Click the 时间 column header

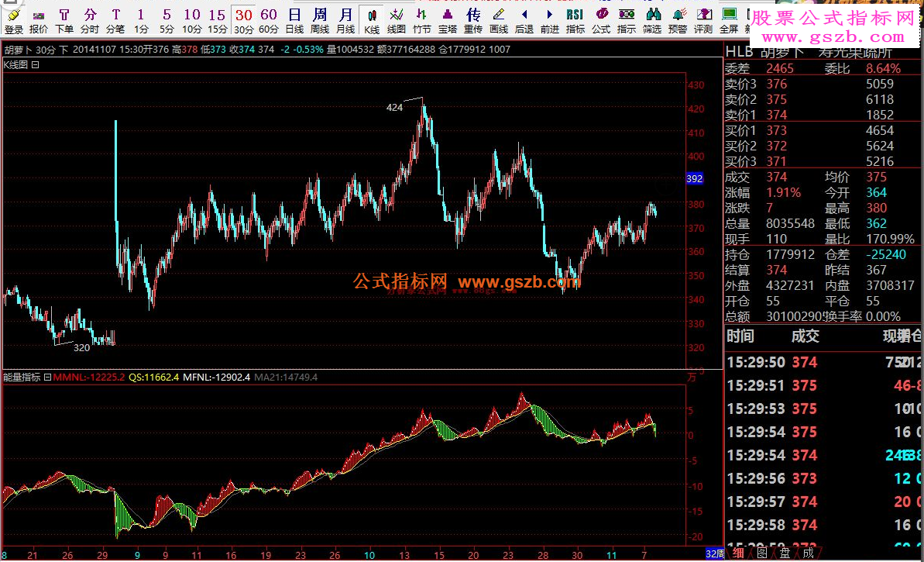point(740,336)
